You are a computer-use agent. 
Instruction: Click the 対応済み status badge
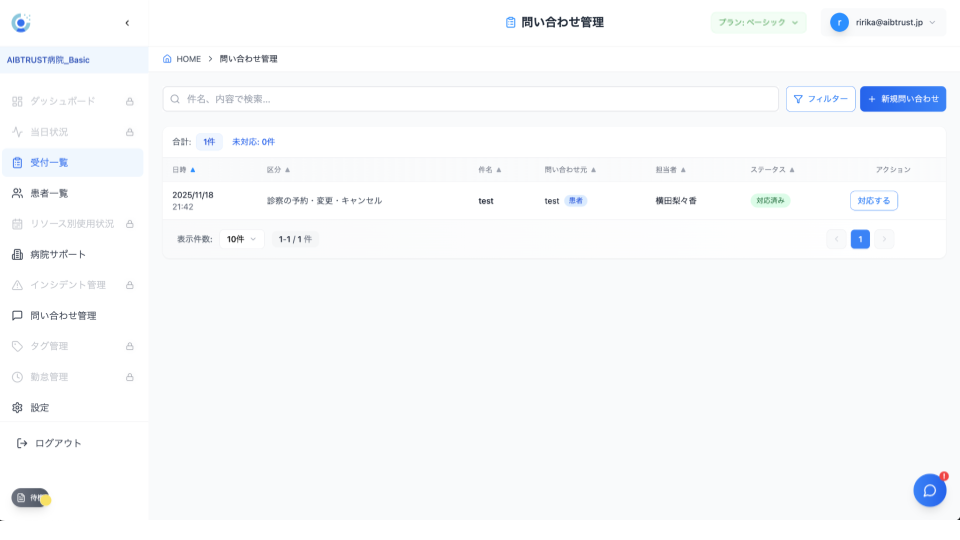[x=770, y=200]
